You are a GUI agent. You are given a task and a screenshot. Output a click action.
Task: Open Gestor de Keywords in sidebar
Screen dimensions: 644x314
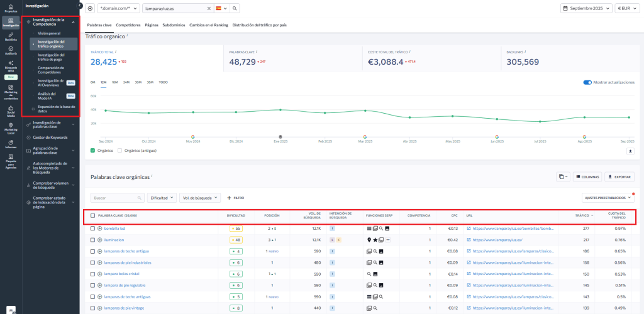click(x=51, y=138)
